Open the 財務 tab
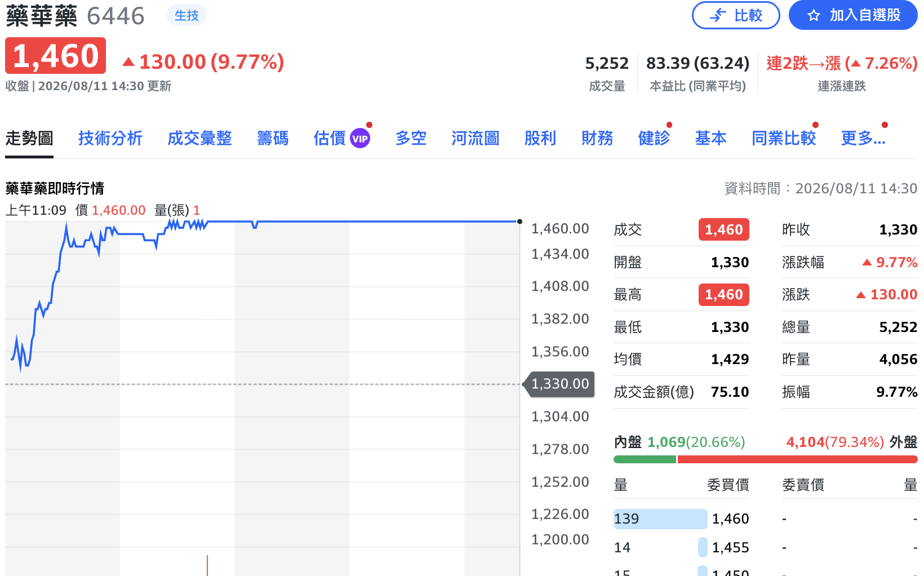The height and width of the screenshot is (576, 924). 597,138
